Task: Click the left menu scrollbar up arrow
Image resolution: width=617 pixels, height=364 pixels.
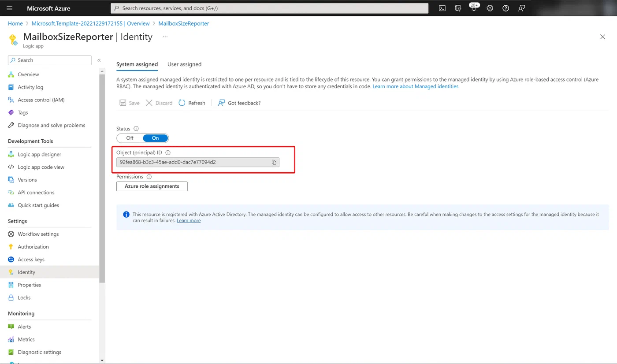Action: click(x=102, y=71)
